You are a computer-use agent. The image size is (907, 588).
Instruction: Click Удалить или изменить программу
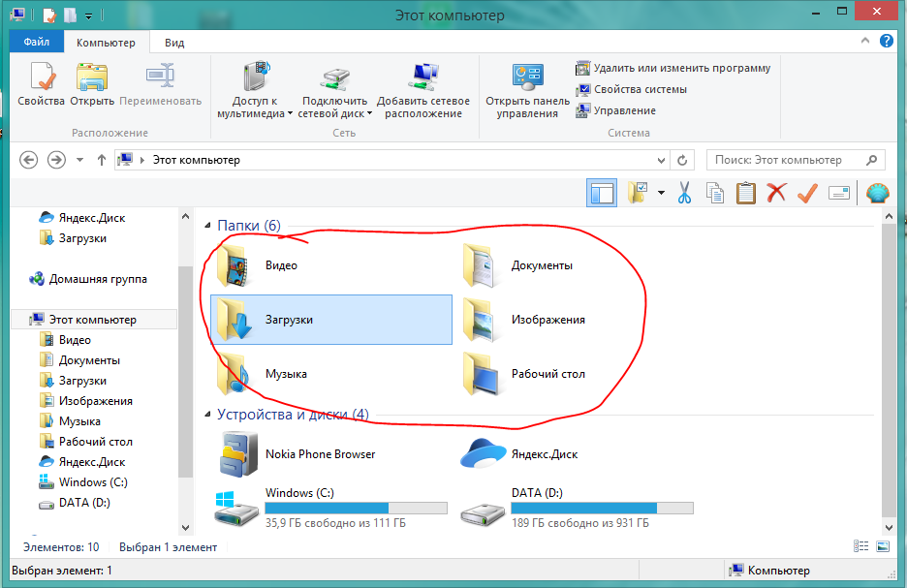coord(672,68)
